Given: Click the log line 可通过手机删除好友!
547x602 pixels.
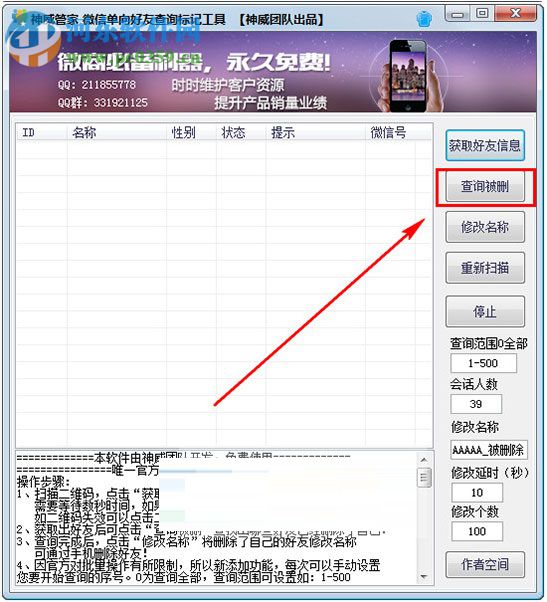Looking at the screenshot, I should pyautogui.click(x=91, y=553).
